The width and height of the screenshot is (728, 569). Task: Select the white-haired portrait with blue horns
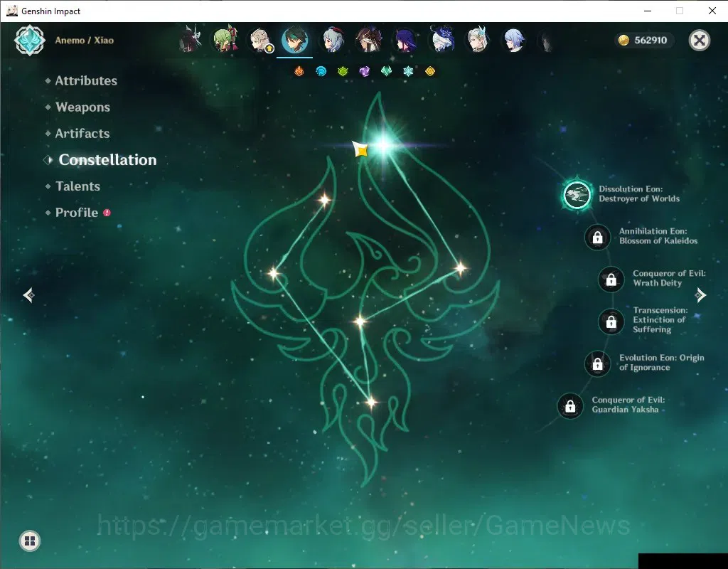pos(478,40)
